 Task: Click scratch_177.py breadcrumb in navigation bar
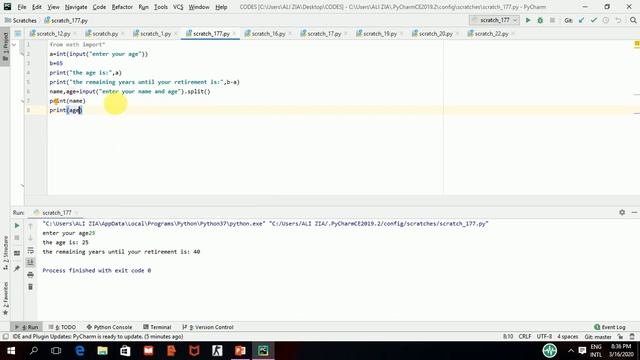66,20
